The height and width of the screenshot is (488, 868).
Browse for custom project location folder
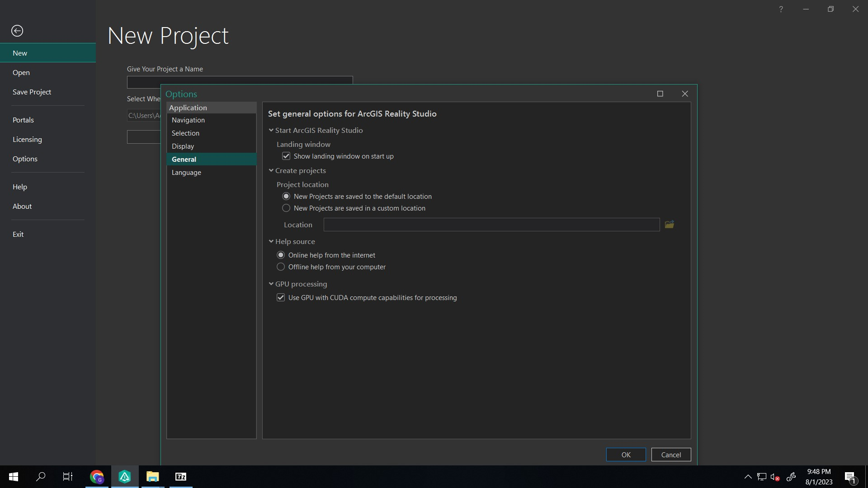pos(670,225)
